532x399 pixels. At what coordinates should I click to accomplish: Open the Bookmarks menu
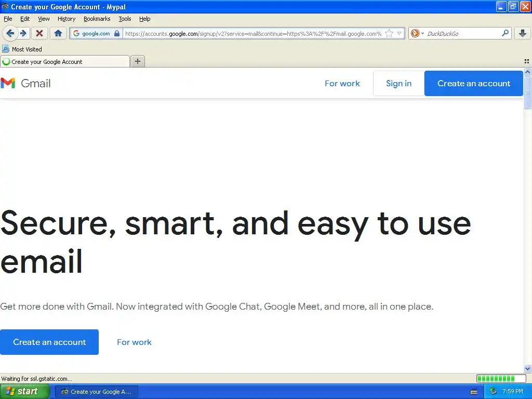(97, 19)
